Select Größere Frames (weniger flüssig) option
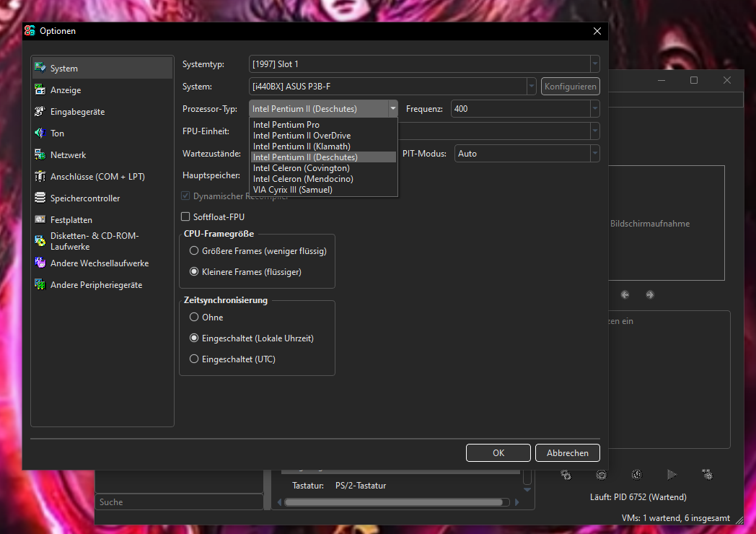This screenshot has width=756, height=534. coord(193,250)
